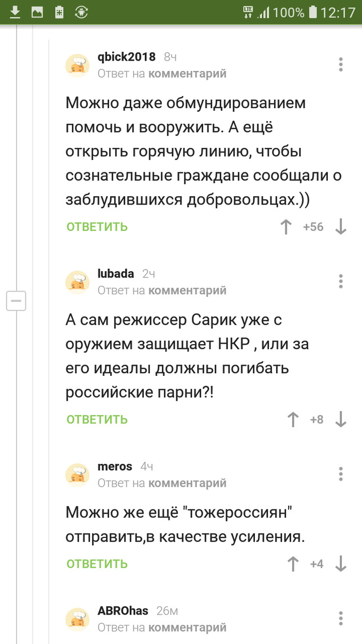Open lubada's profile via username
Image resolution: width=362 pixels, height=644 pixels.
116,274
